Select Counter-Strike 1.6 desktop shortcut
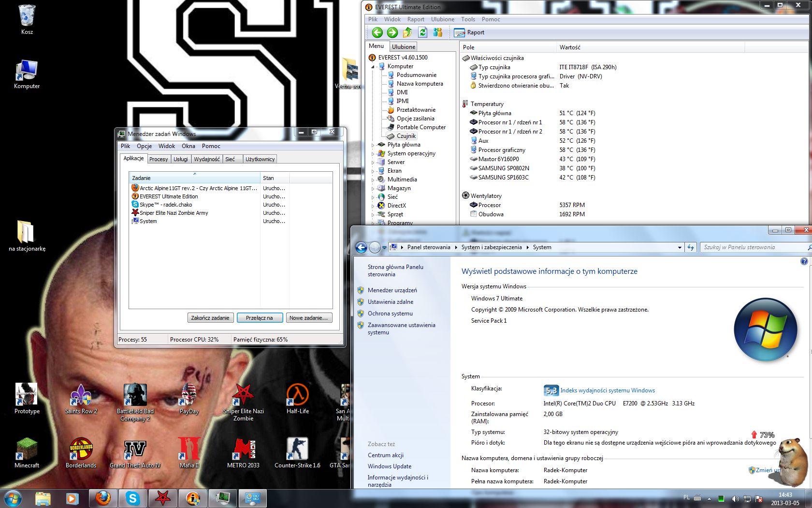 [298, 453]
